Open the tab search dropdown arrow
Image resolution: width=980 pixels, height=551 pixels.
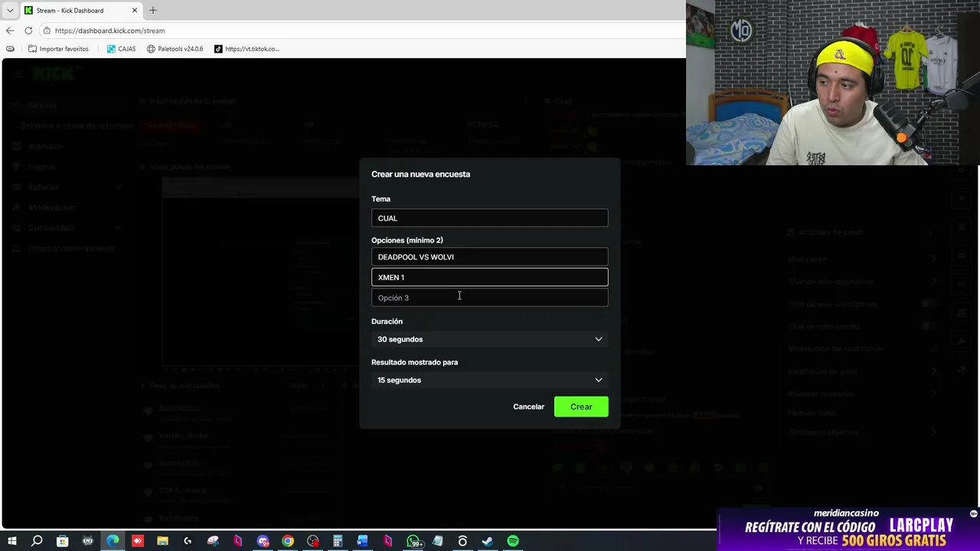10,11
